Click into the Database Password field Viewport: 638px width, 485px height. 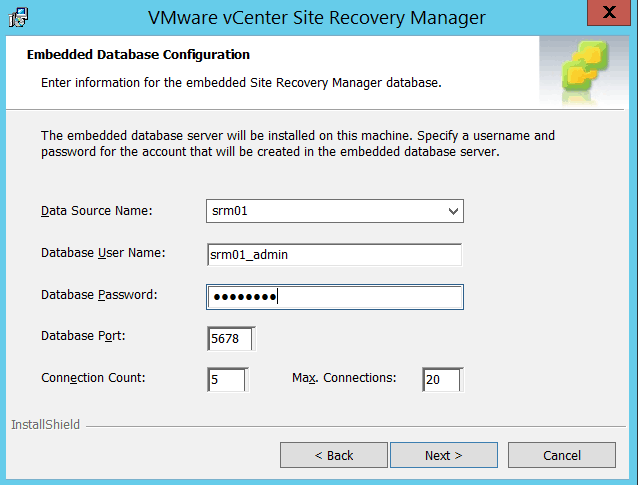(334, 297)
